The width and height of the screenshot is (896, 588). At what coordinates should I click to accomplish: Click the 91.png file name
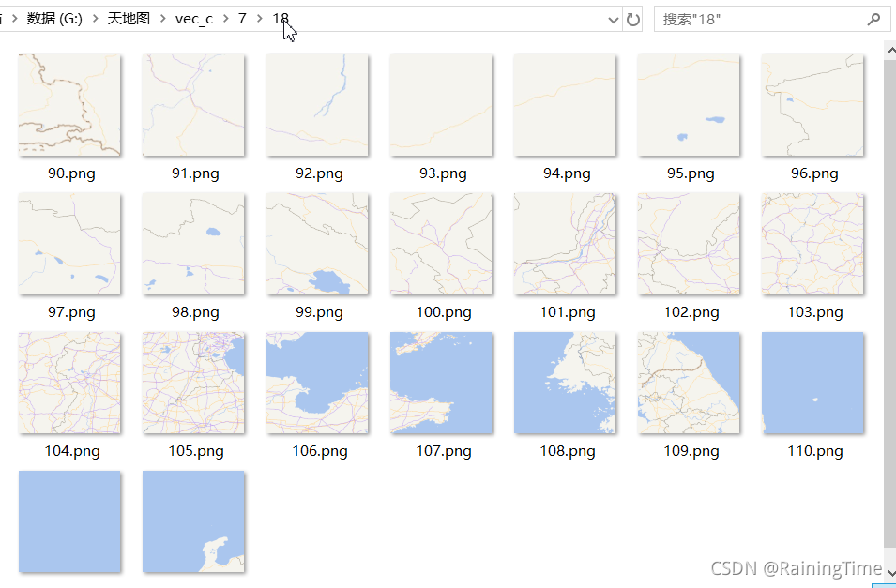[x=195, y=173]
